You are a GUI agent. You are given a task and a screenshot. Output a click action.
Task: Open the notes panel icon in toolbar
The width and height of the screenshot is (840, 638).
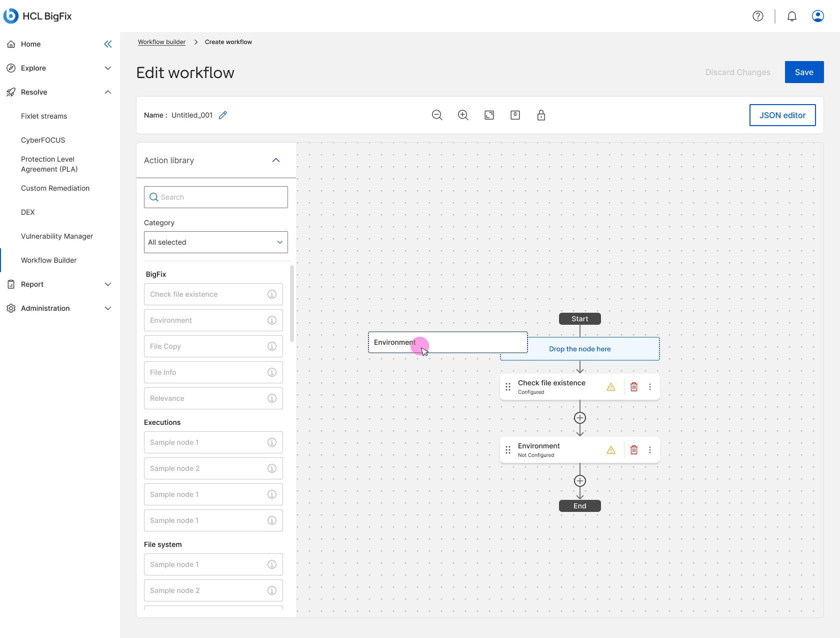click(515, 115)
